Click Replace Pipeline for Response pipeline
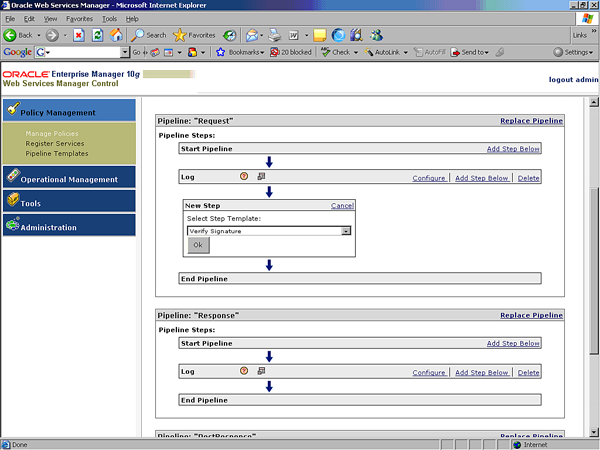Screen dimensions: 600x450 point(532,315)
